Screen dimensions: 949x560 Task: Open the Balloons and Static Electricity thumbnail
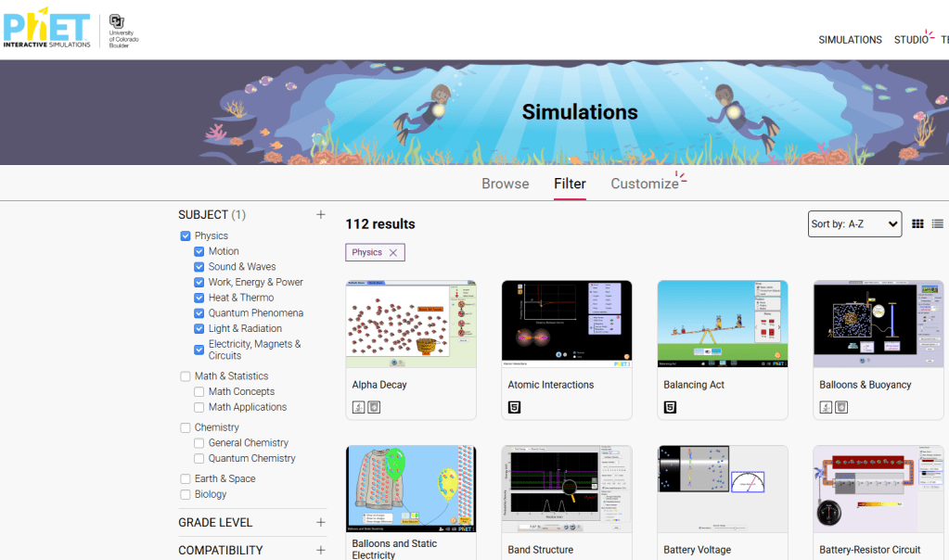pos(411,489)
